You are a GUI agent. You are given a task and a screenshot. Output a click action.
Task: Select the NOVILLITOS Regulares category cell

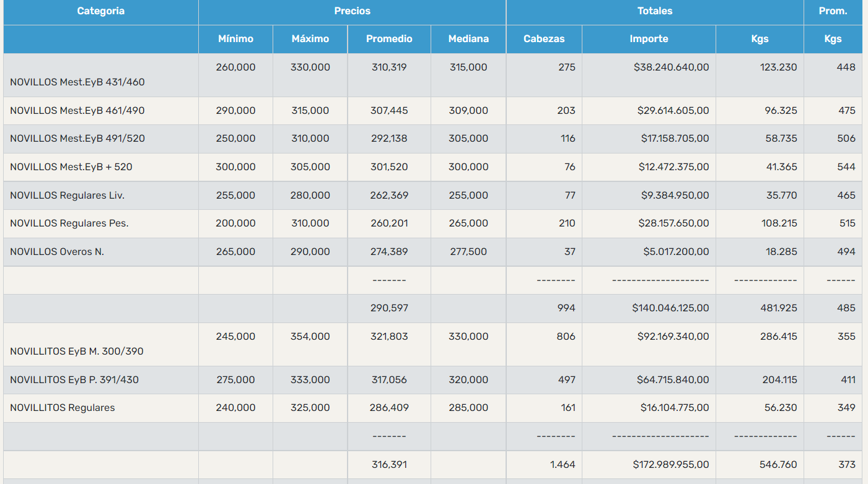tap(63, 408)
